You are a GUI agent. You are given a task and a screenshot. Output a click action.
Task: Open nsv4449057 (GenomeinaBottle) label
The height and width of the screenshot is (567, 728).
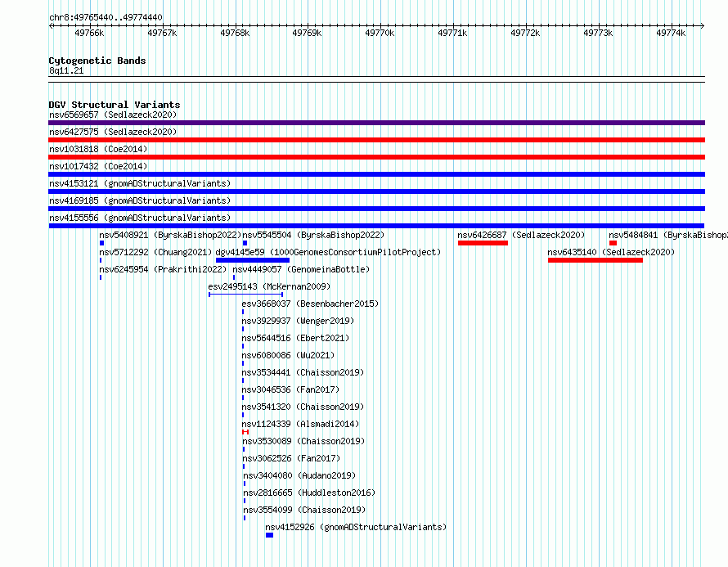click(x=301, y=269)
